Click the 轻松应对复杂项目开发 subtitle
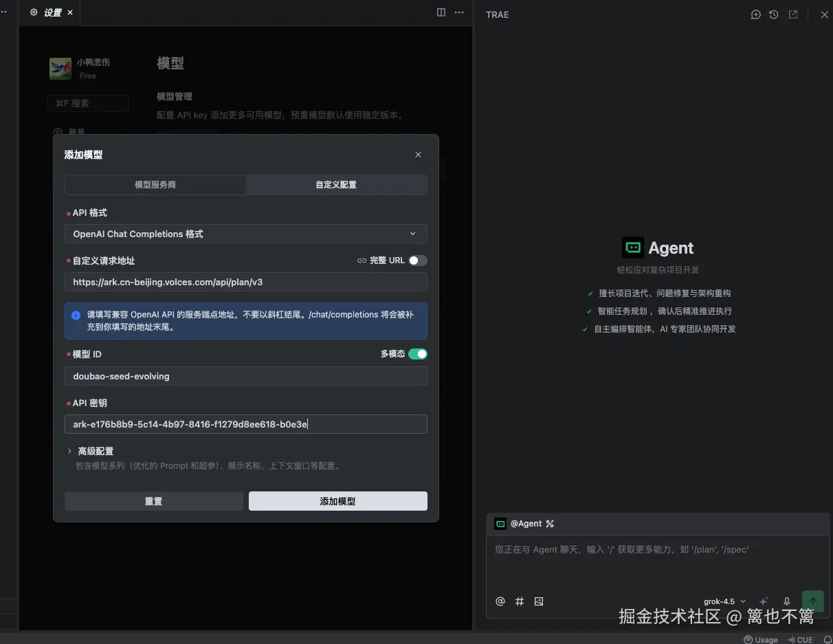This screenshot has width=833, height=644. tap(658, 270)
